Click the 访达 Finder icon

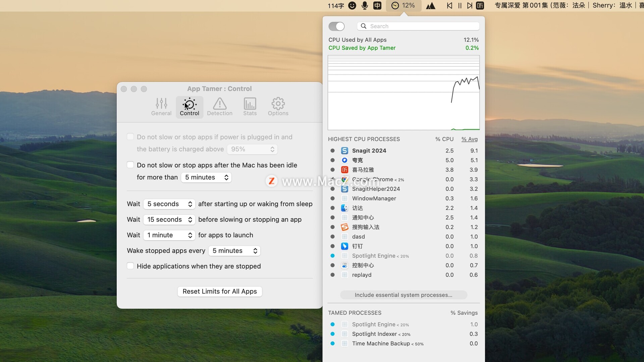coord(344,208)
